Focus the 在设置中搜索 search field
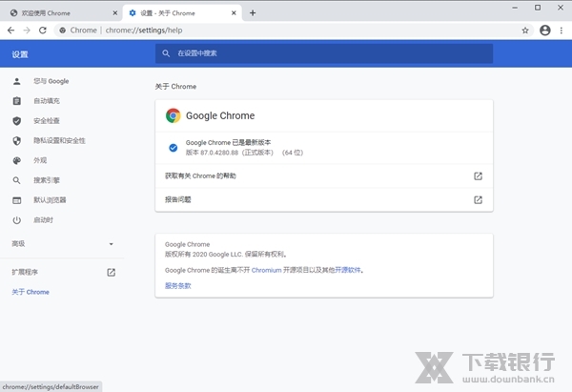Image resolution: width=572 pixels, height=392 pixels. (x=324, y=53)
